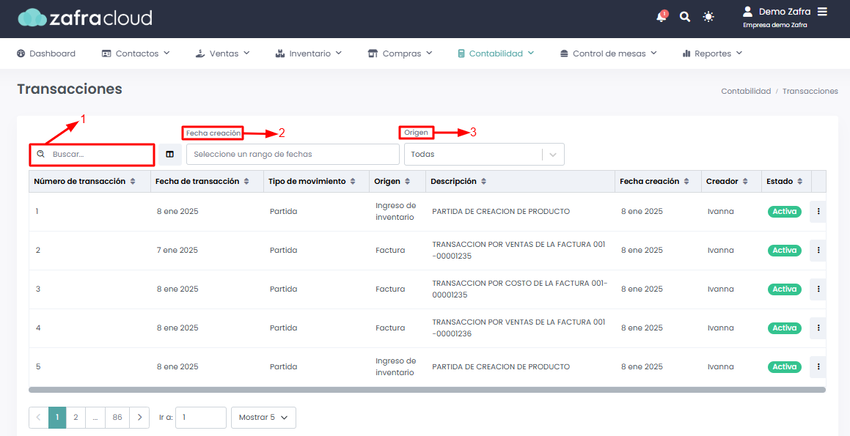The width and height of the screenshot is (850, 436).
Task: Click the Contabilidad breadcrumb link
Action: [745, 91]
